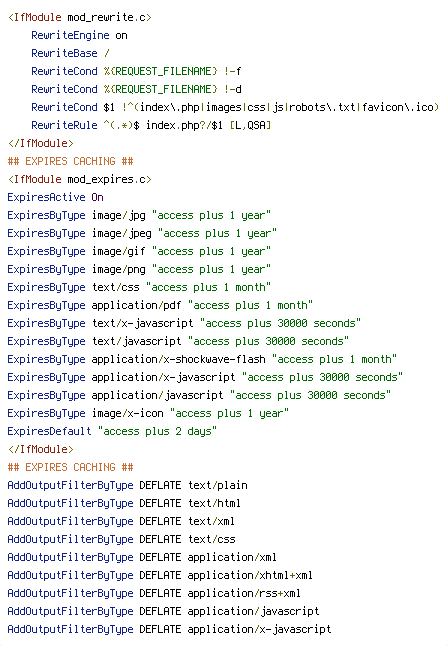448x646 pixels.
Task: Click the application/x-shockwave-flash expires line
Action: (202, 359)
